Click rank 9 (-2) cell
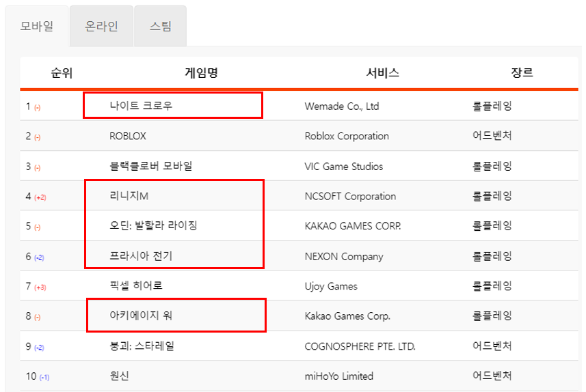This screenshot has height=392, width=586. pos(35,347)
